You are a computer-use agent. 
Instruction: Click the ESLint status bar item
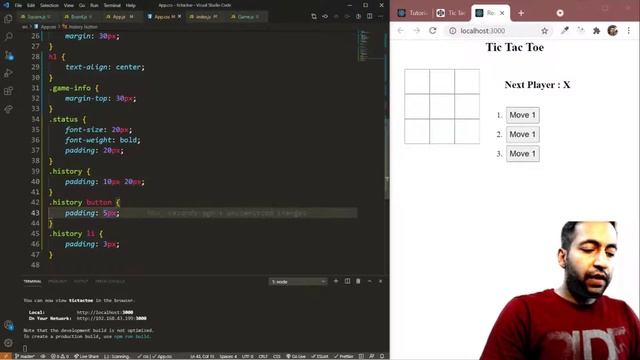[x=320, y=356]
